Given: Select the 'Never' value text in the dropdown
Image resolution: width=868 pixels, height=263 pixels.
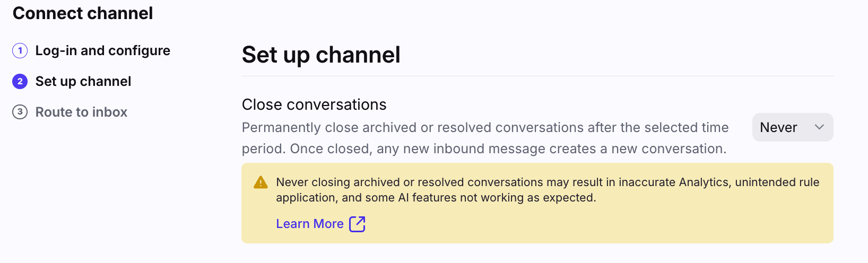Looking at the screenshot, I should point(778,127).
